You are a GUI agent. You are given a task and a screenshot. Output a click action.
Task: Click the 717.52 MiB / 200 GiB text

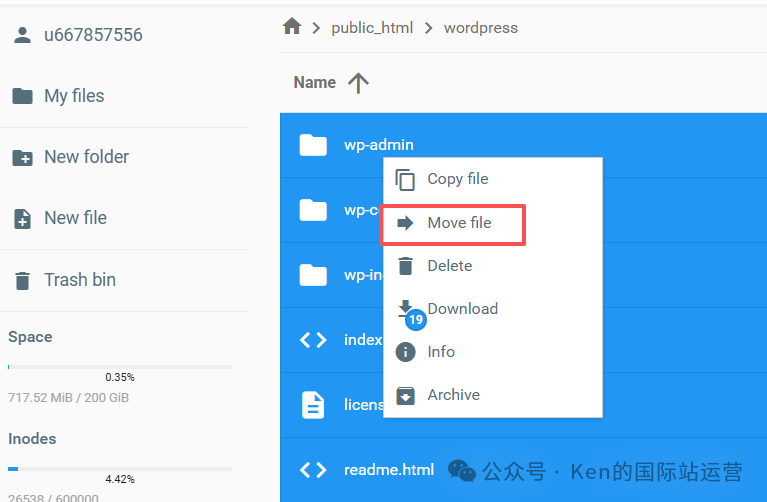click(68, 397)
